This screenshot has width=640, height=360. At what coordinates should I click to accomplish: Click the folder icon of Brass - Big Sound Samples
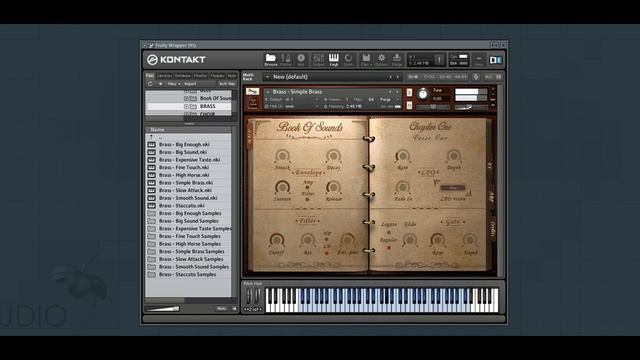[151, 221]
